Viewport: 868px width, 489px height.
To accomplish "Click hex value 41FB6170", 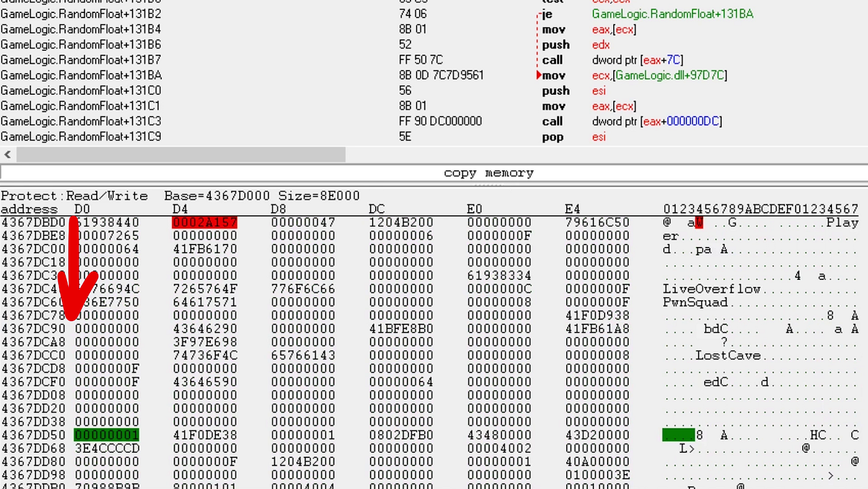I will [205, 249].
